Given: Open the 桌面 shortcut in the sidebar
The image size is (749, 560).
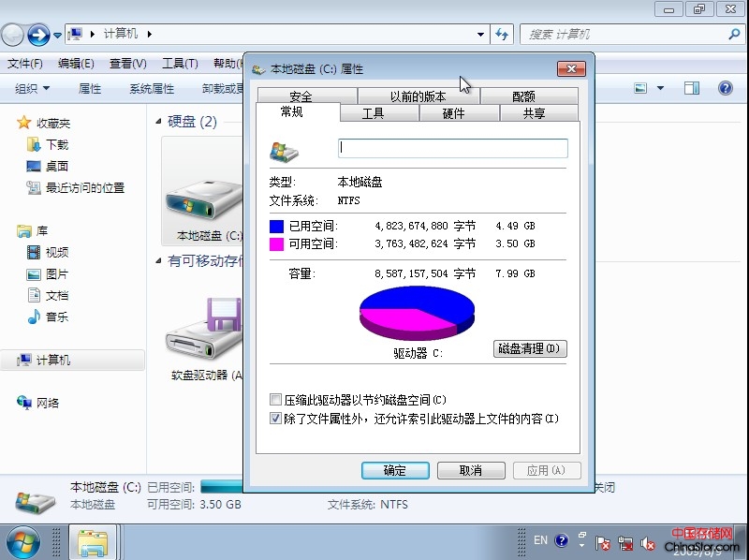Looking at the screenshot, I should point(34,167).
